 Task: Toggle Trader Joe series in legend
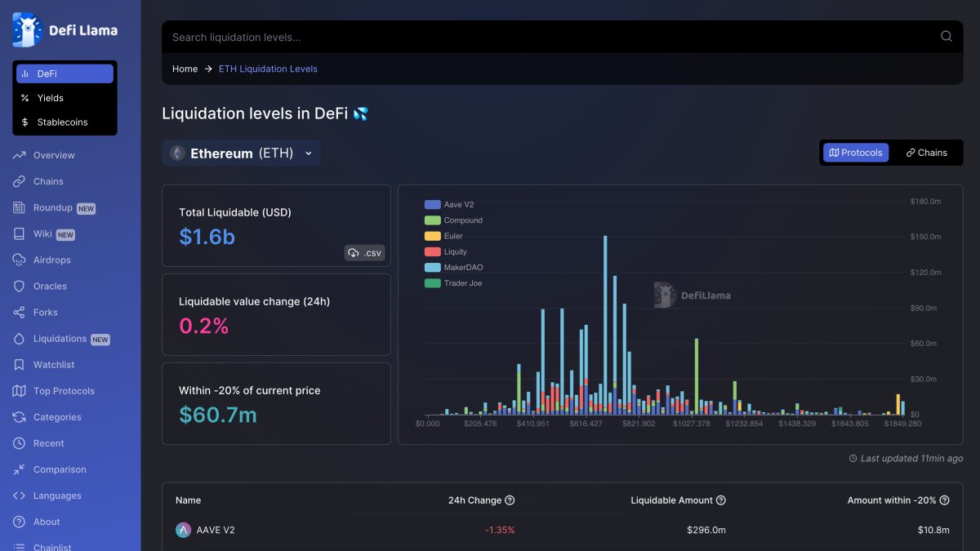coord(455,283)
